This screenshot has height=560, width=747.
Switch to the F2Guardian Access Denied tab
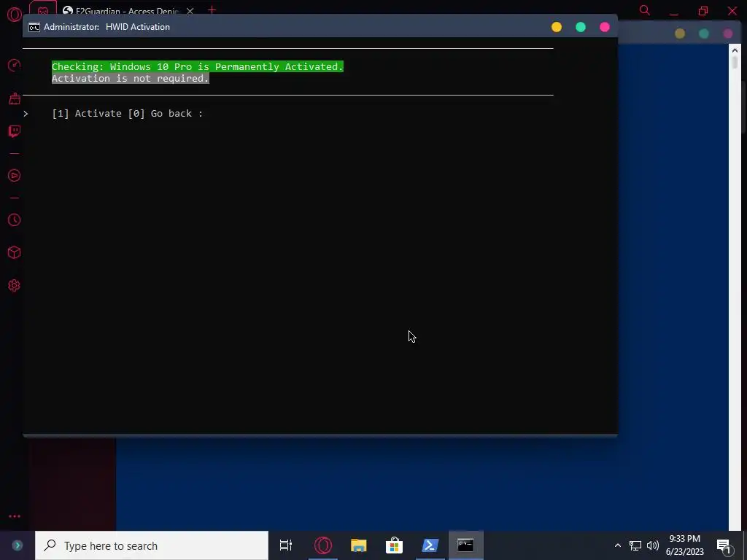click(x=120, y=10)
